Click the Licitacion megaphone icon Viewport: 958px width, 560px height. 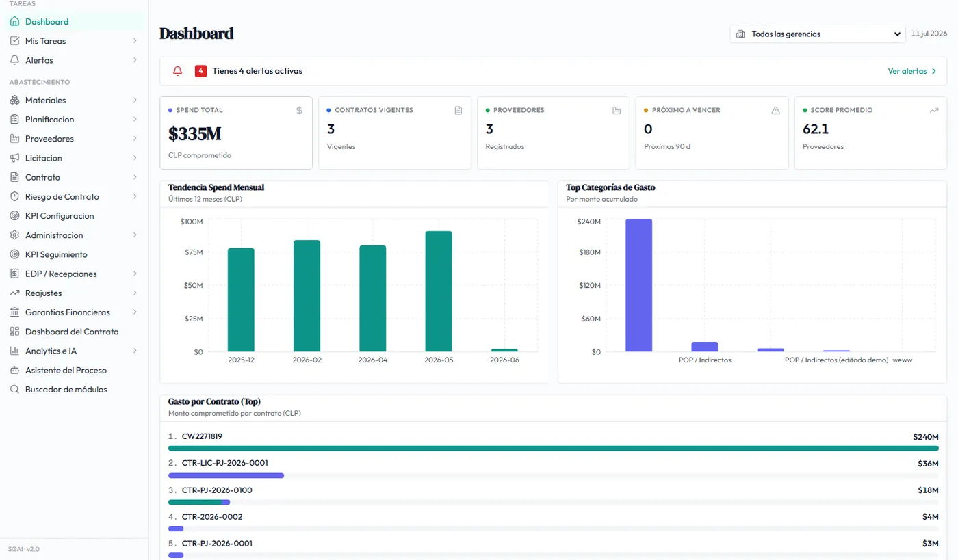point(14,158)
